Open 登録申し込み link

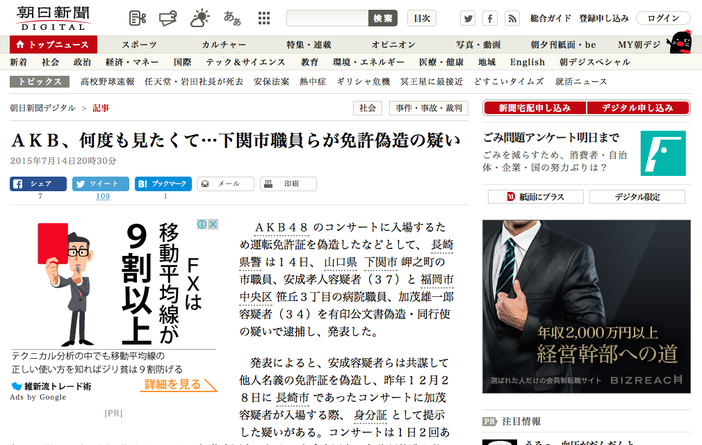pos(604,18)
